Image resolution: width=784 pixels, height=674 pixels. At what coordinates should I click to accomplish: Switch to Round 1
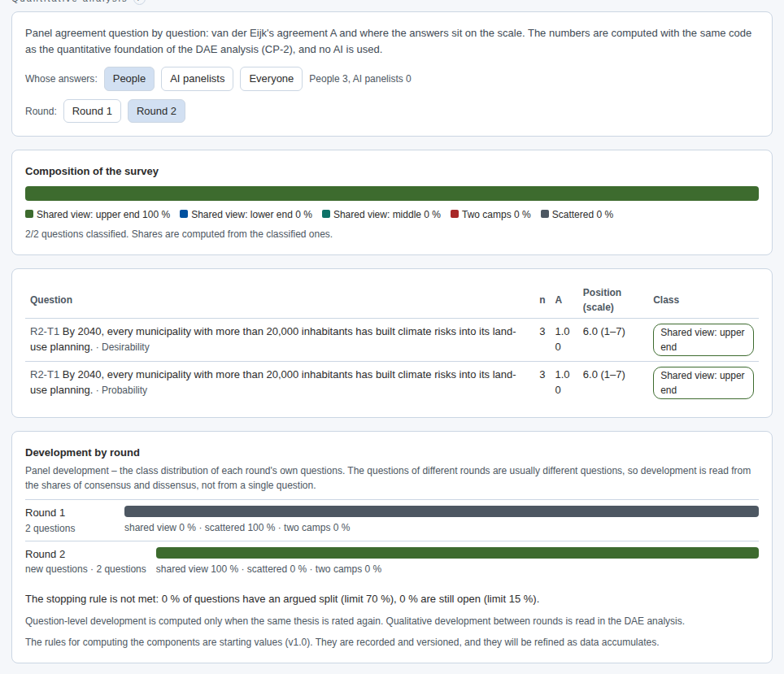click(92, 111)
